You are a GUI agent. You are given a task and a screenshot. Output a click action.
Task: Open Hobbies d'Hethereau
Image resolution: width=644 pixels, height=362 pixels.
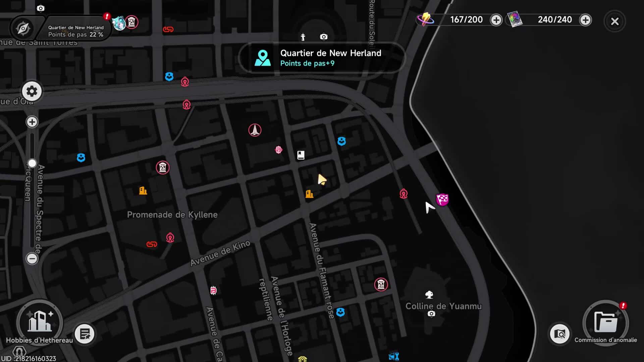[40, 322]
